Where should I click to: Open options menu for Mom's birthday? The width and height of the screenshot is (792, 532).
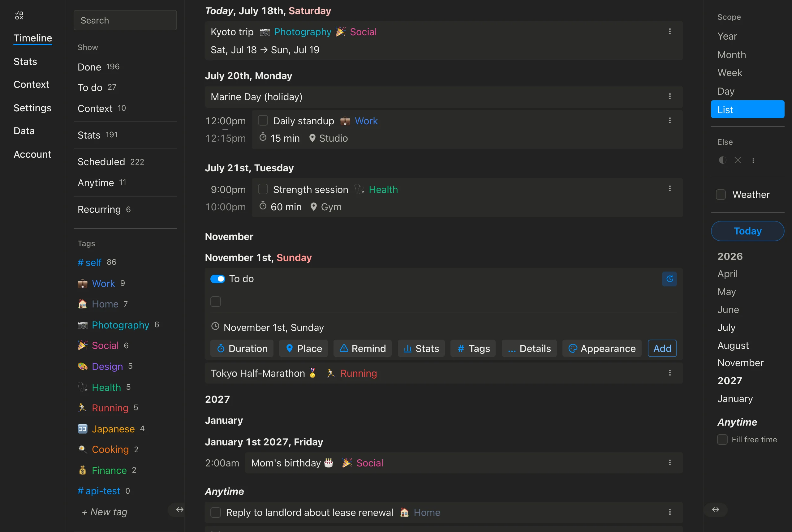coord(670,463)
